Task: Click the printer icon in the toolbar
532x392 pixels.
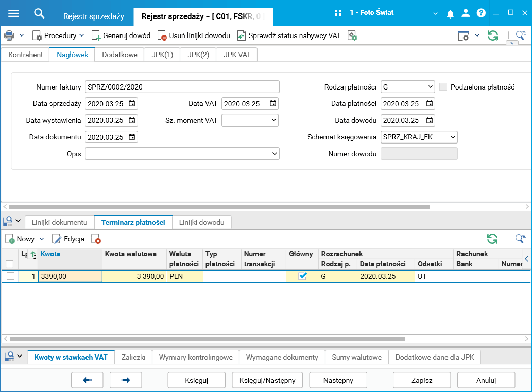Action: coord(9,35)
